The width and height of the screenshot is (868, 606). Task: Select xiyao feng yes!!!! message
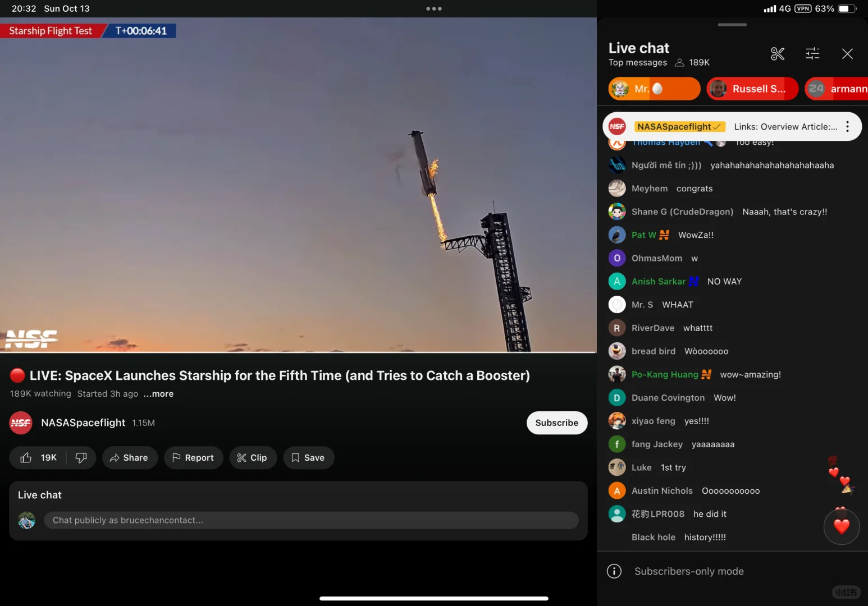[732, 421]
